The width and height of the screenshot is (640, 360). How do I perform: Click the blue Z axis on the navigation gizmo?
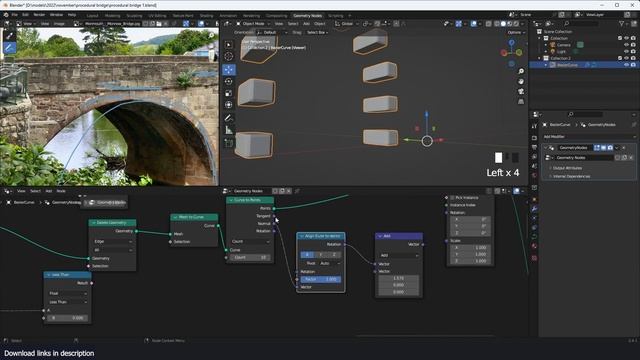pyautogui.click(x=511, y=42)
